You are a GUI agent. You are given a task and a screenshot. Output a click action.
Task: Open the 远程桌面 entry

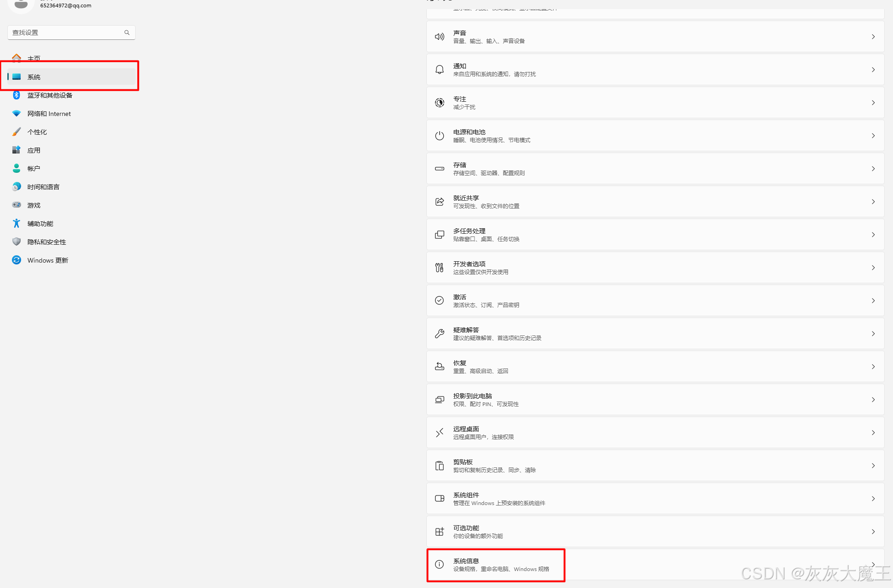click(655, 433)
